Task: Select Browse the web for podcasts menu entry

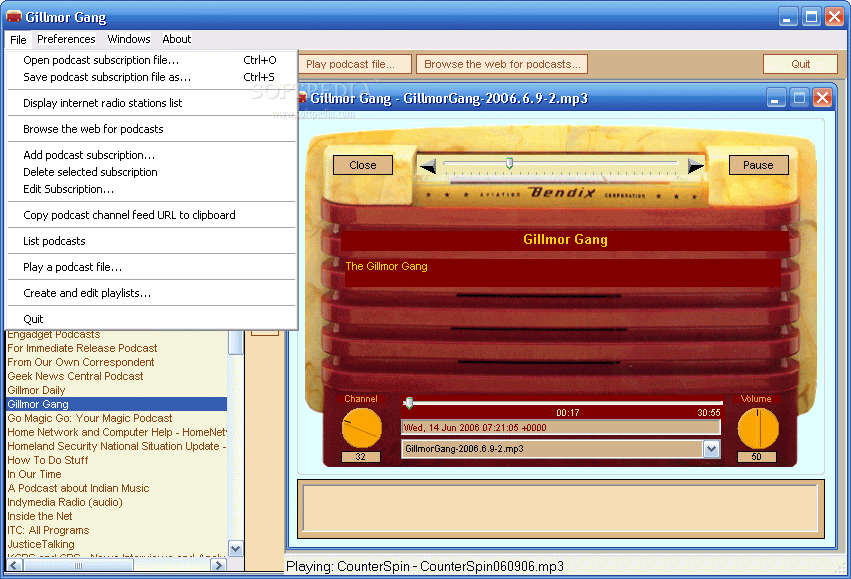Action: click(x=151, y=129)
